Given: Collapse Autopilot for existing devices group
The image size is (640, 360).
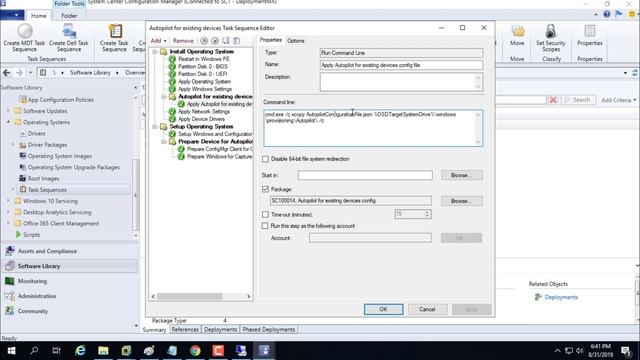Looking at the screenshot, I should click(x=163, y=97).
